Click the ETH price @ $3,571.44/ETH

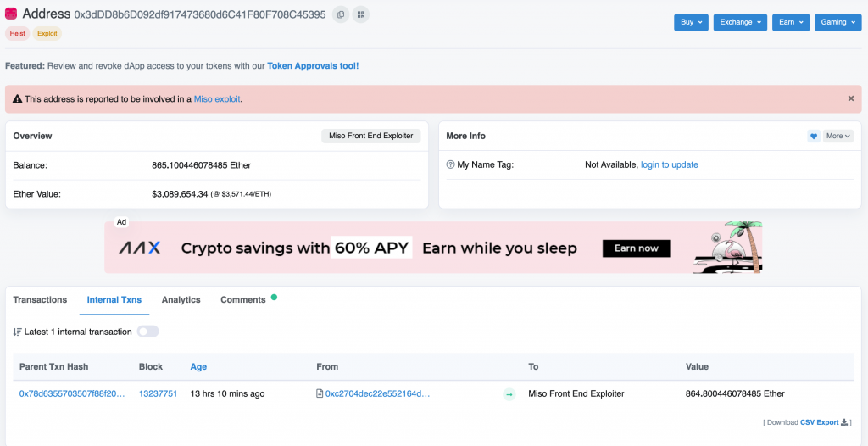tap(241, 194)
